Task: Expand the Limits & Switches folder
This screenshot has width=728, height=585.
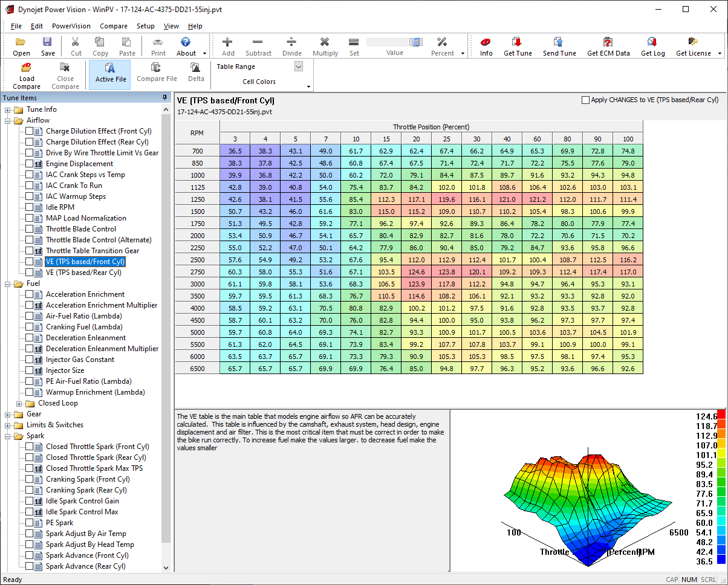Action: pos(8,425)
